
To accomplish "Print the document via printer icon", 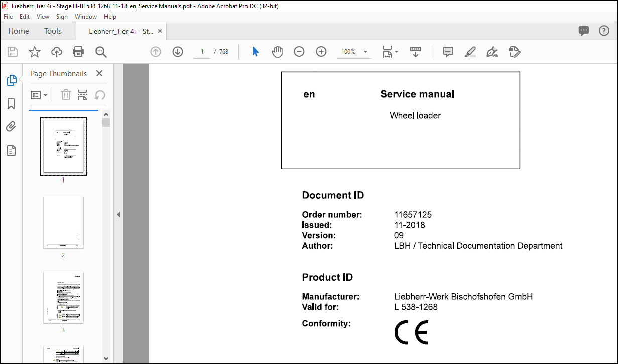I will [x=78, y=52].
